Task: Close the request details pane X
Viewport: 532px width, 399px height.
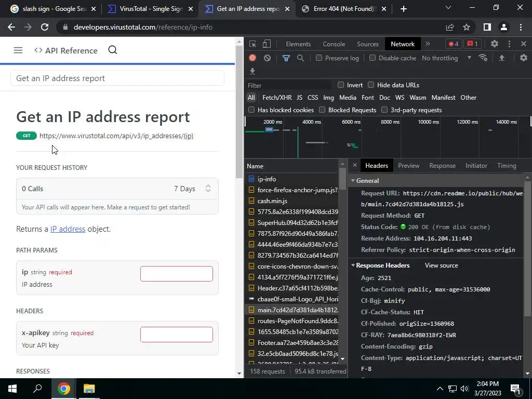Action: pos(354,165)
